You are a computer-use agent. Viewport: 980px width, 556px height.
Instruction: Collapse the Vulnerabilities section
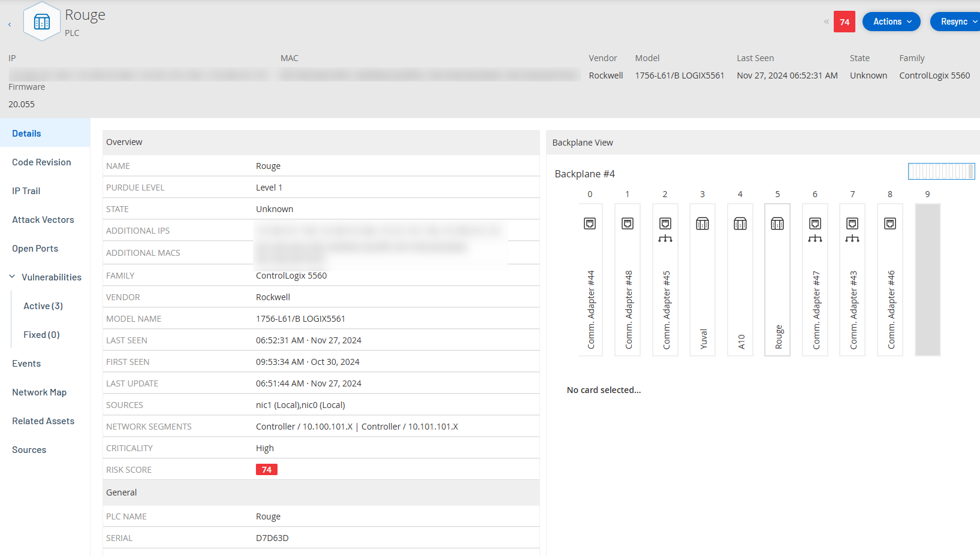pyautogui.click(x=12, y=277)
